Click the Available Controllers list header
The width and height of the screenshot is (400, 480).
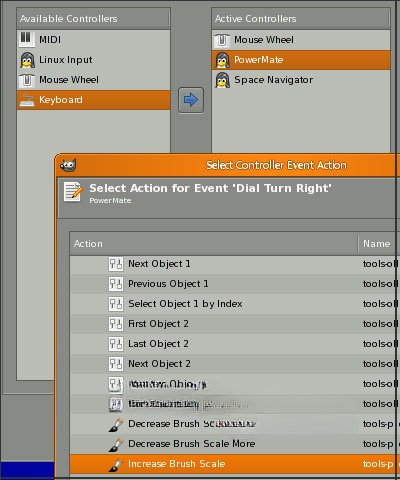[93, 19]
